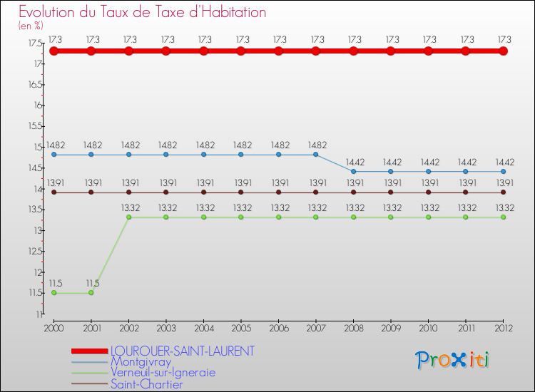Click the chart title 'Evolution du Taux de Taxe d'Habitation'

pos(142,12)
